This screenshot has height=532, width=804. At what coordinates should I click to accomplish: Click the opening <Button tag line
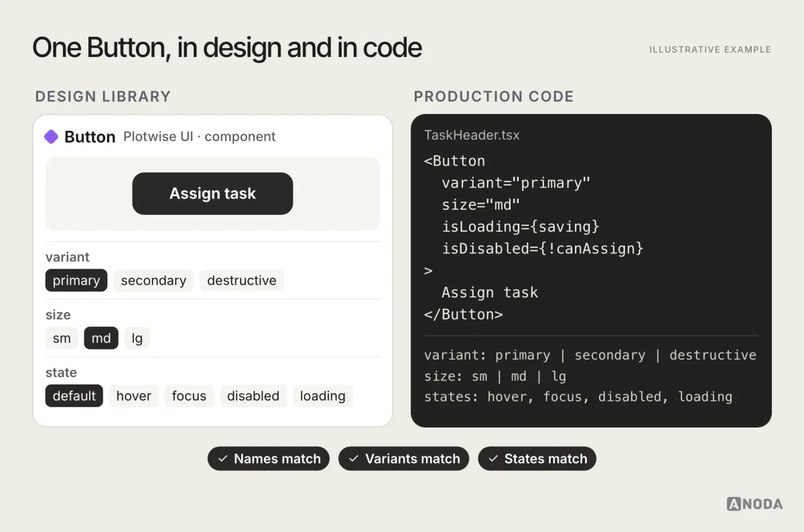455,161
